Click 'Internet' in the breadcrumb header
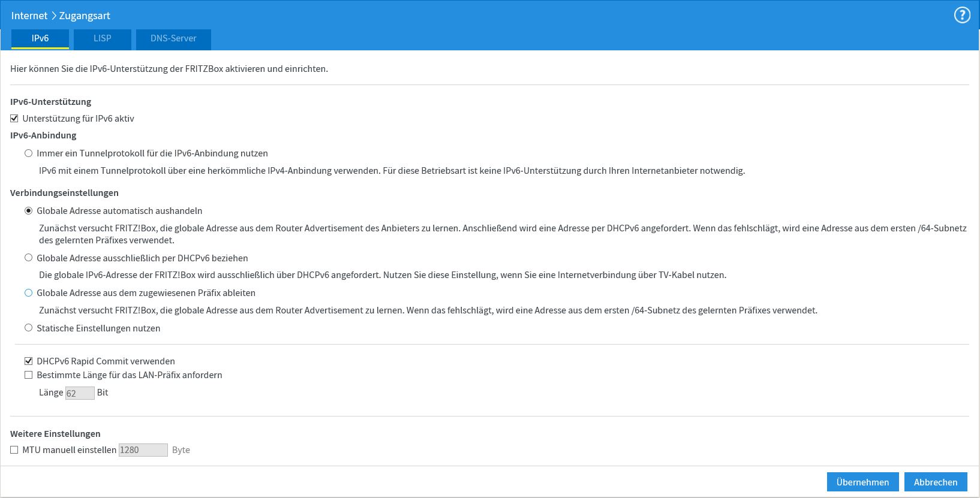 pyautogui.click(x=29, y=16)
